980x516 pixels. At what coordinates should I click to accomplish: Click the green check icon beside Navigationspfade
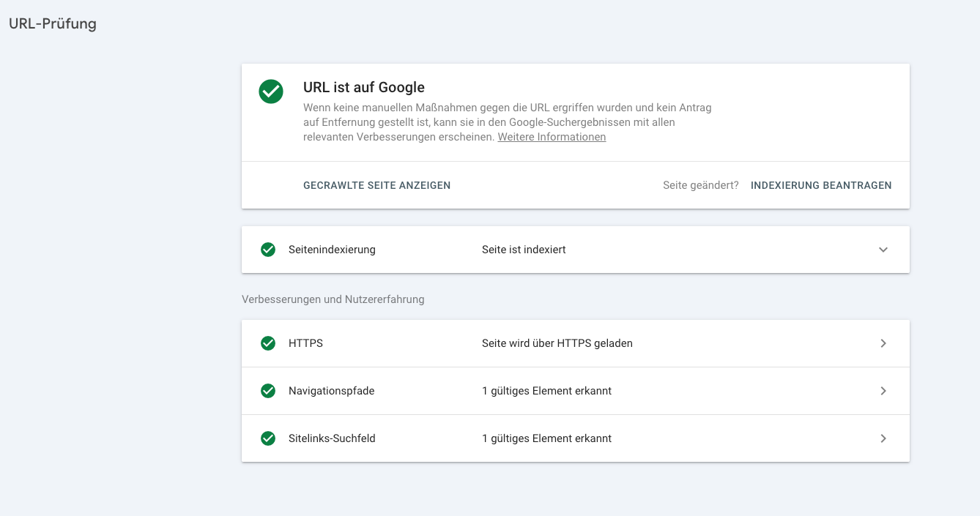(268, 391)
